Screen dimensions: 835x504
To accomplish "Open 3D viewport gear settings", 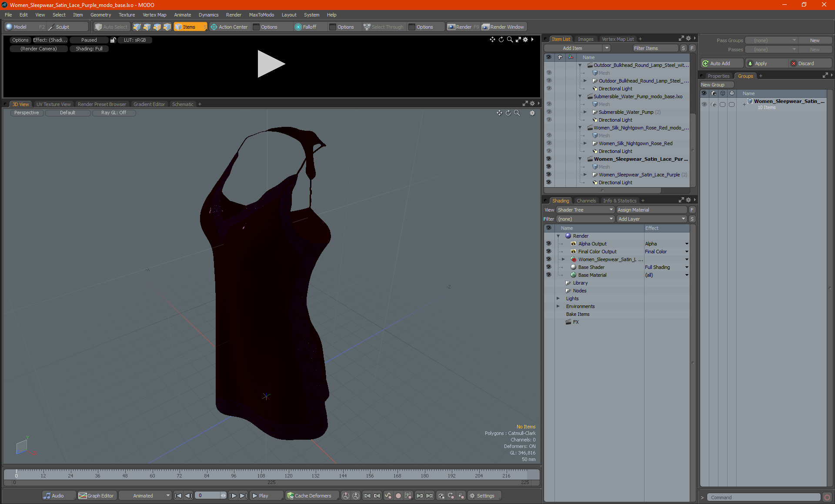I will coord(532,113).
